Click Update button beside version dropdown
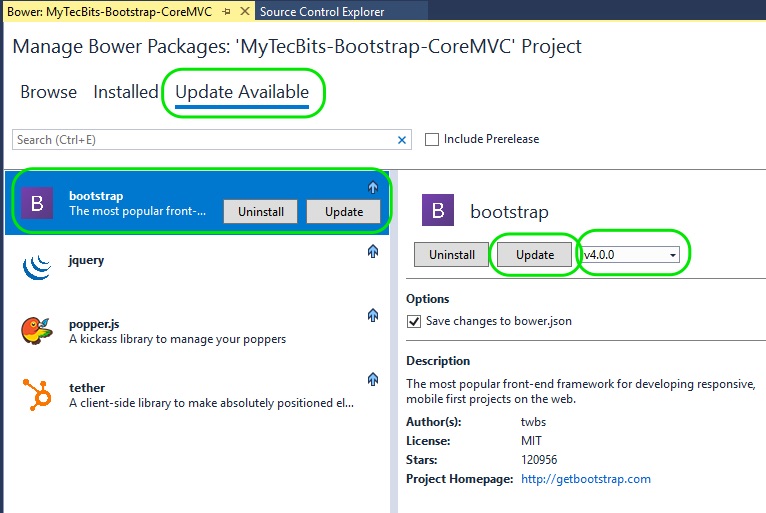This screenshot has height=513, width=766. click(x=534, y=255)
